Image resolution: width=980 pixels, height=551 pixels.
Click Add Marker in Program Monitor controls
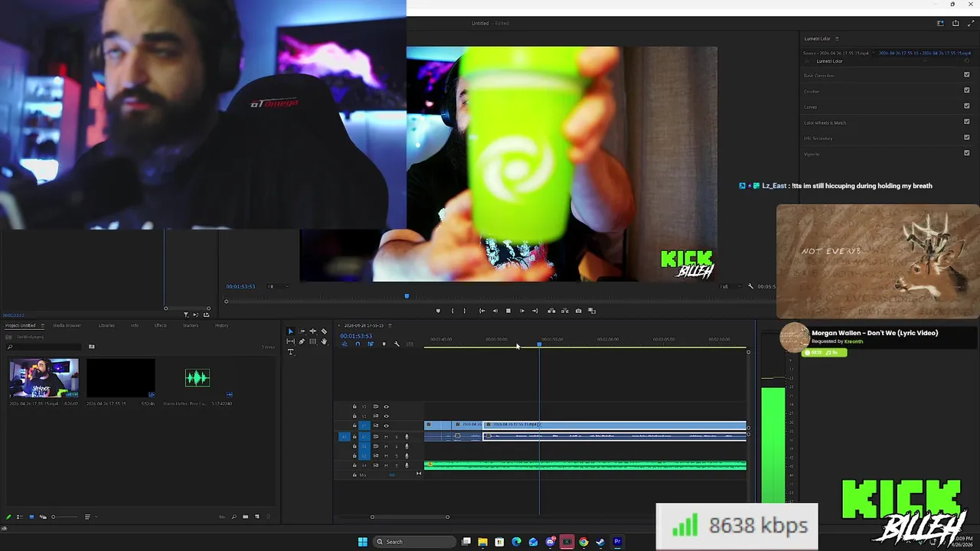click(438, 311)
